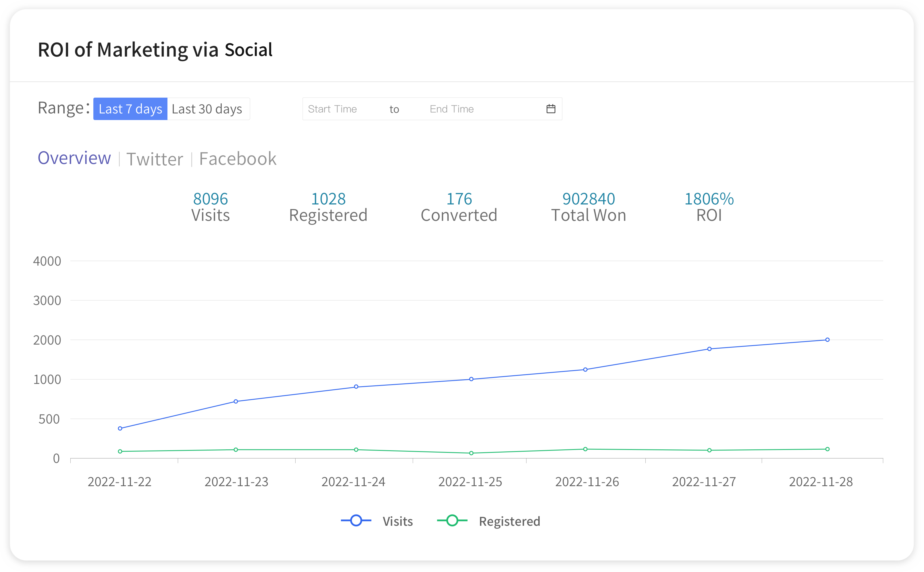Open the Facebook tab
924x572 pixels.
click(x=238, y=159)
